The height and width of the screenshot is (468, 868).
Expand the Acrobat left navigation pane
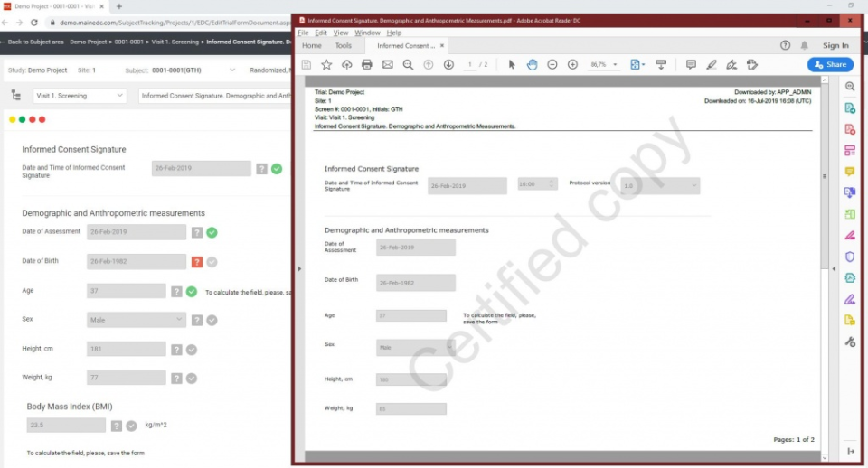coord(299,269)
